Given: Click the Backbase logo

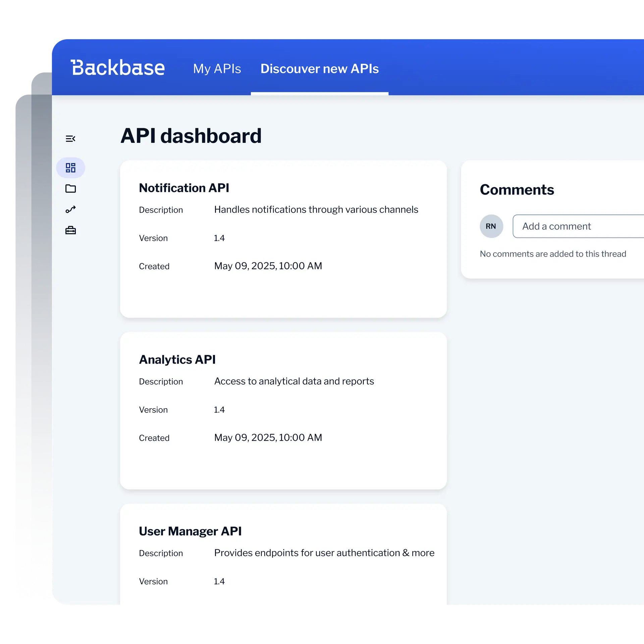Looking at the screenshot, I should tap(118, 68).
